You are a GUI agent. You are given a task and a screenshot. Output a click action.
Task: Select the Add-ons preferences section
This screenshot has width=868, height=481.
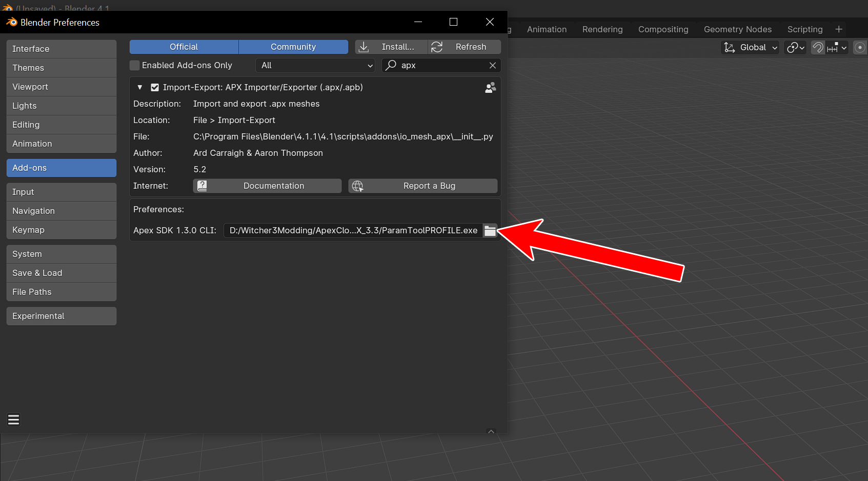click(62, 168)
